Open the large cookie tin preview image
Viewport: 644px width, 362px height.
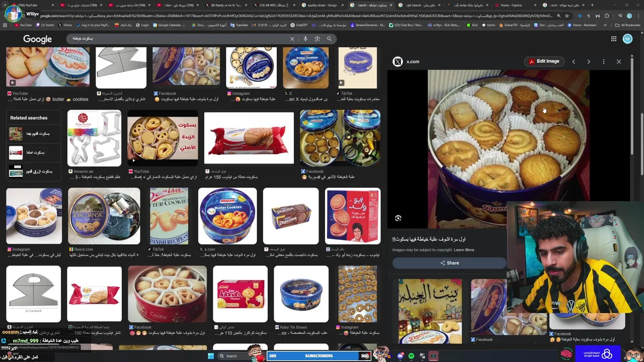click(508, 148)
